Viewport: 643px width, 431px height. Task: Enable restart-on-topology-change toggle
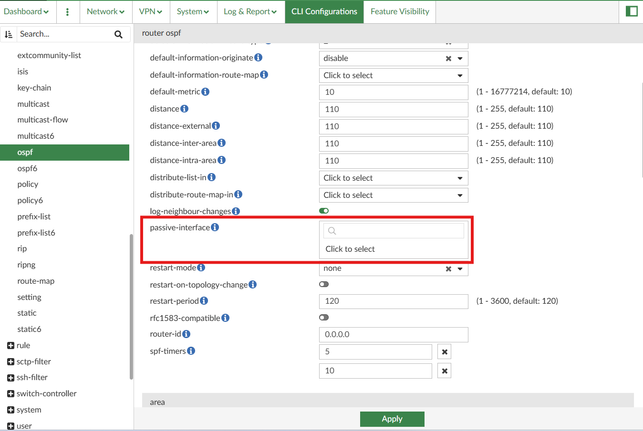point(324,284)
